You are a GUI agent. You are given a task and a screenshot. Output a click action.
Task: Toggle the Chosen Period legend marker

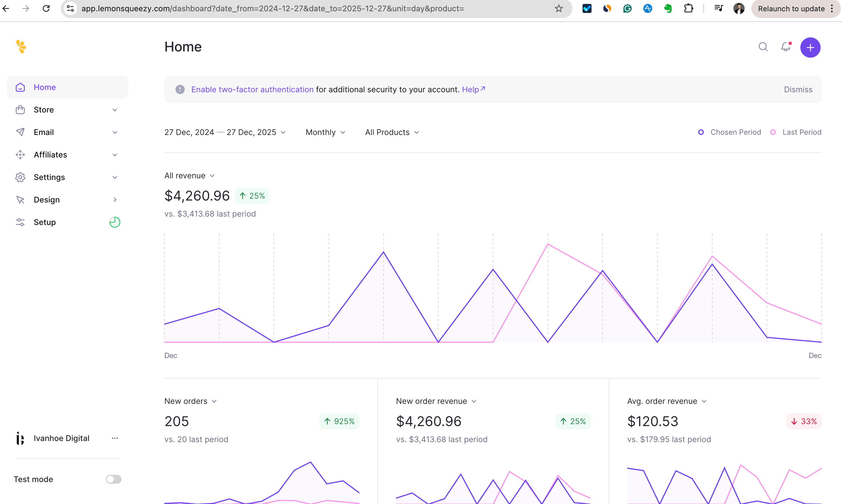pyautogui.click(x=701, y=132)
